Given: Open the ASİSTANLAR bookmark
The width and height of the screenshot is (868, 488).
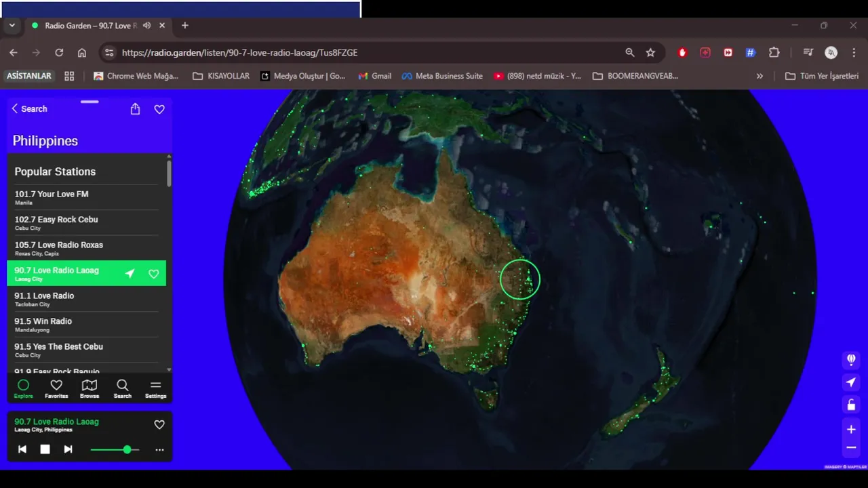Looking at the screenshot, I should coord(29,76).
